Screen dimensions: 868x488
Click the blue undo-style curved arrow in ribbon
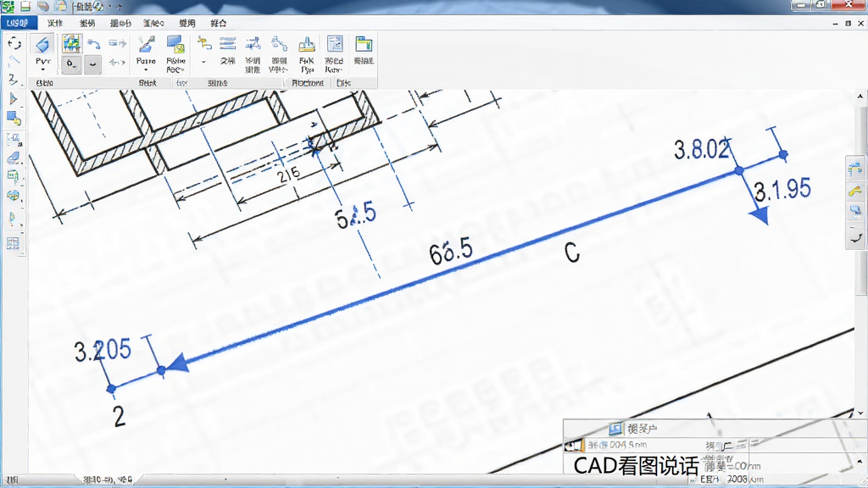pyautogui.click(x=93, y=44)
